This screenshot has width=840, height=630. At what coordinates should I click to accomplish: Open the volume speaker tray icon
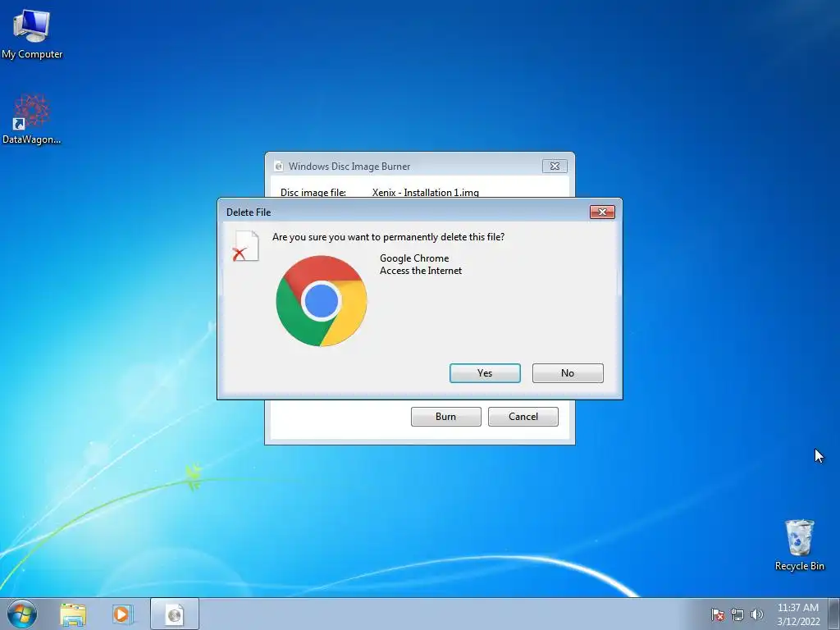coord(756,614)
